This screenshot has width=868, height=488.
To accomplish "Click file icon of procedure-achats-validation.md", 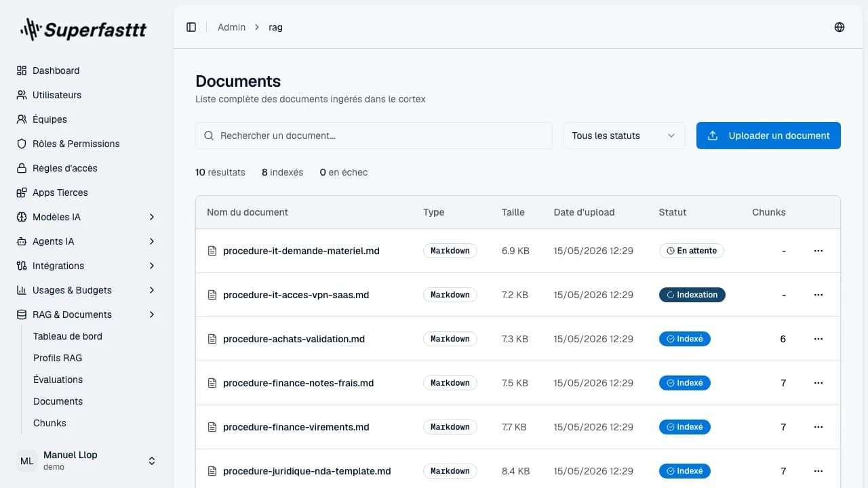I will point(212,339).
